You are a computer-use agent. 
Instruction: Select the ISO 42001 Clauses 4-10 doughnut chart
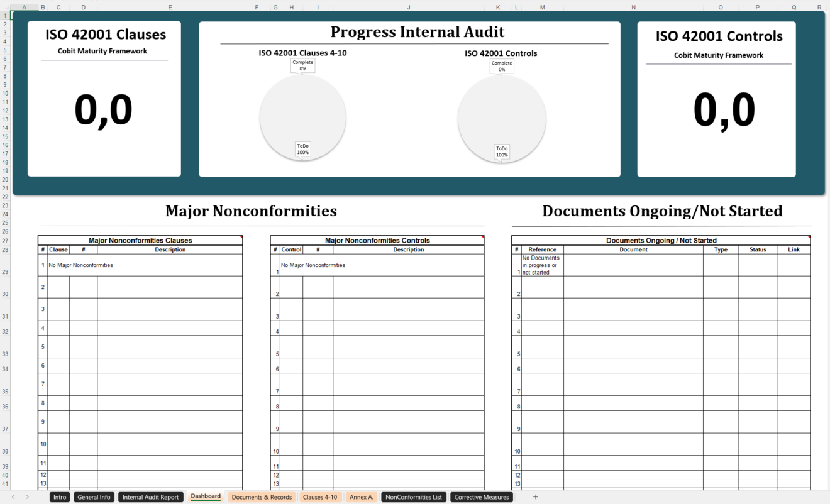pyautogui.click(x=303, y=117)
